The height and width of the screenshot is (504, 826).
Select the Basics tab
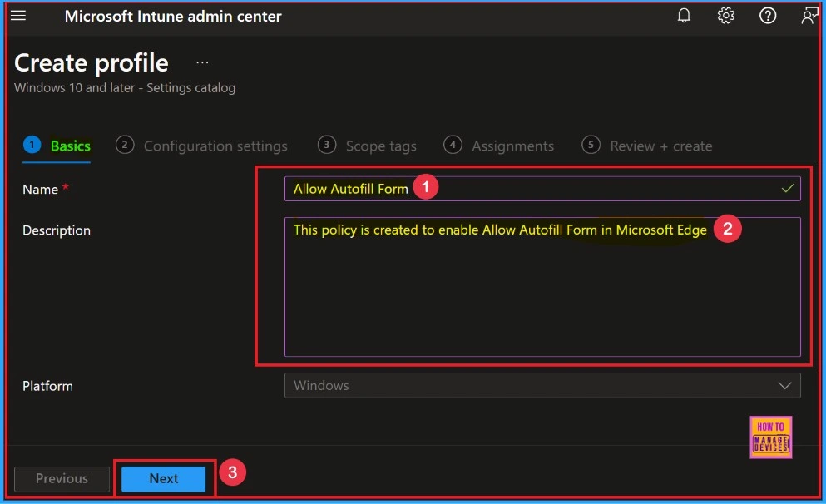(57, 146)
